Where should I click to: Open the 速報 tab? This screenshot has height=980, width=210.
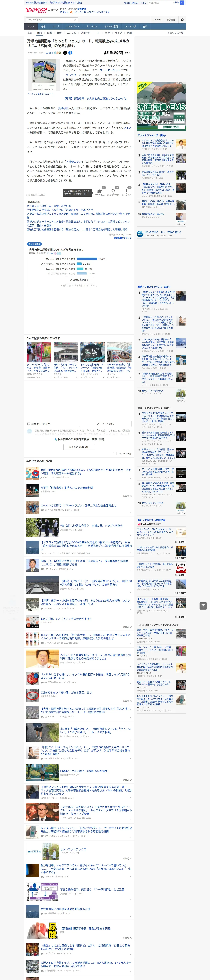(43, 27)
